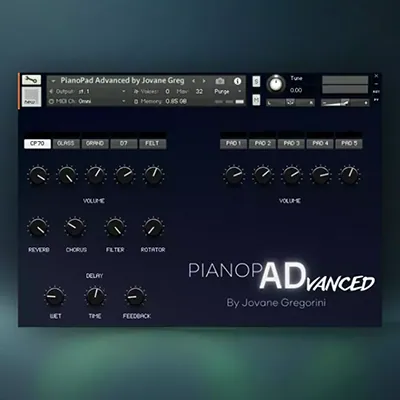Click the camera snapshot icon
This screenshot has width=400, height=400.
[220, 81]
